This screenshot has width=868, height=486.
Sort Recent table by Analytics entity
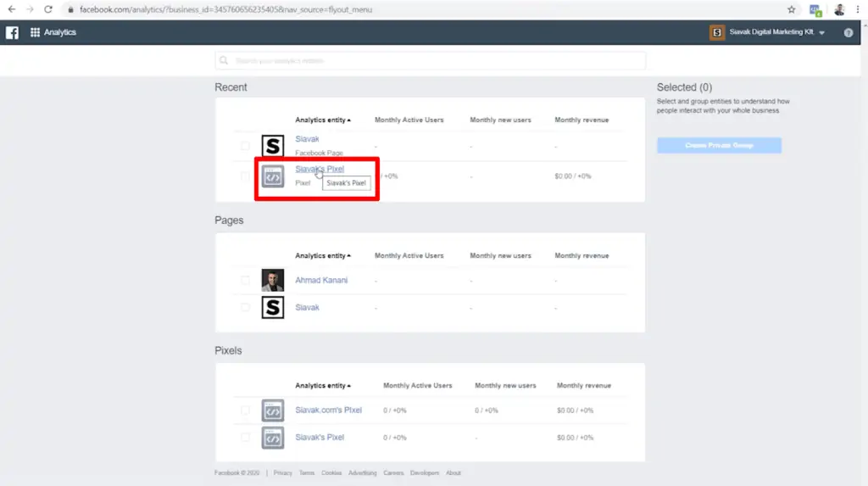[323, 120]
